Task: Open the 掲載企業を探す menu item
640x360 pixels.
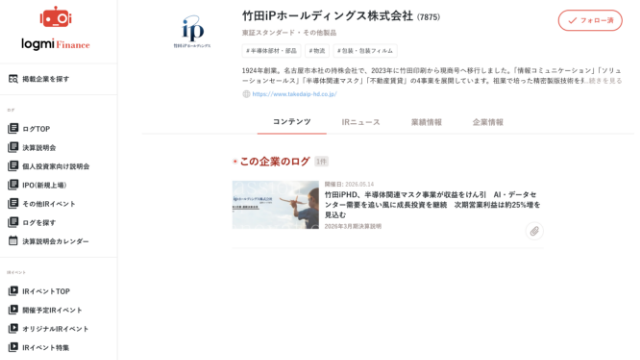Action: coord(46,79)
